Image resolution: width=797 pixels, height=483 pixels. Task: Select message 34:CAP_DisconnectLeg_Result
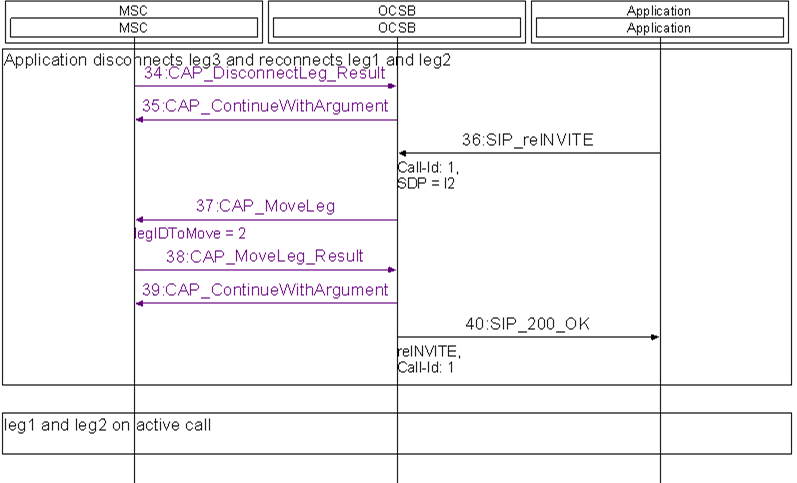coord(265,74)
